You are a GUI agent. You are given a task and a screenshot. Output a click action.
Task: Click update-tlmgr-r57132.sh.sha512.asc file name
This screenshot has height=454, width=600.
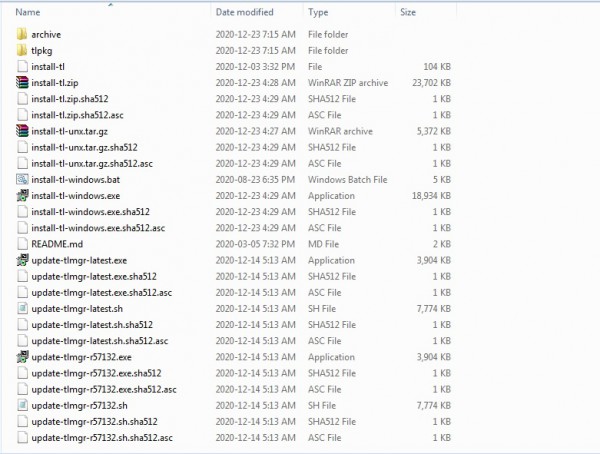101,438
